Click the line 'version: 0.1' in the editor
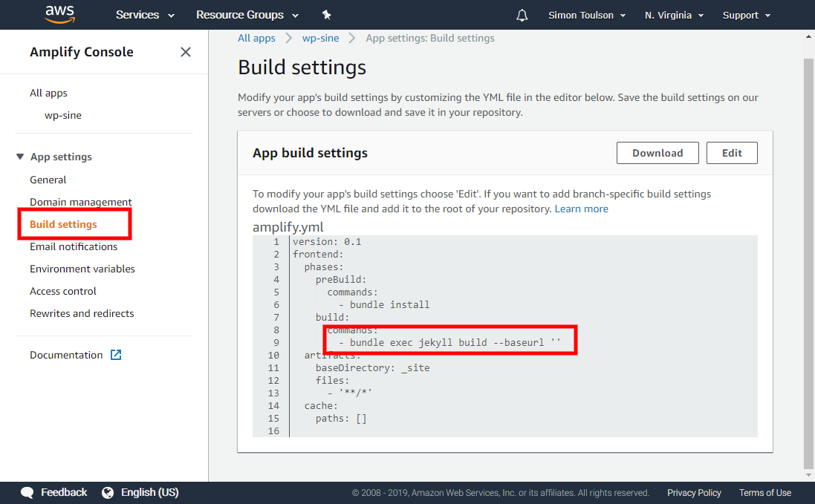 [x=326, y=241]
